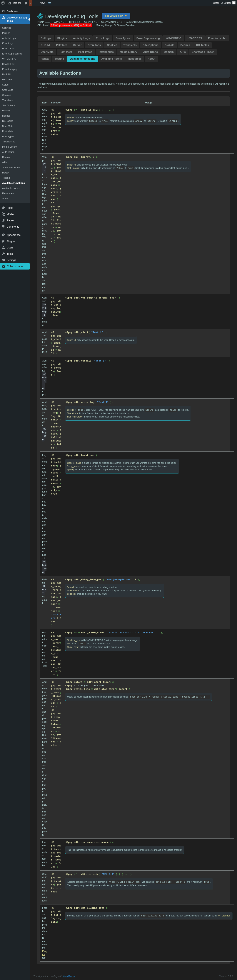Switch to the Available Hooks tab

pyautogui.click(x=111, y=59)
